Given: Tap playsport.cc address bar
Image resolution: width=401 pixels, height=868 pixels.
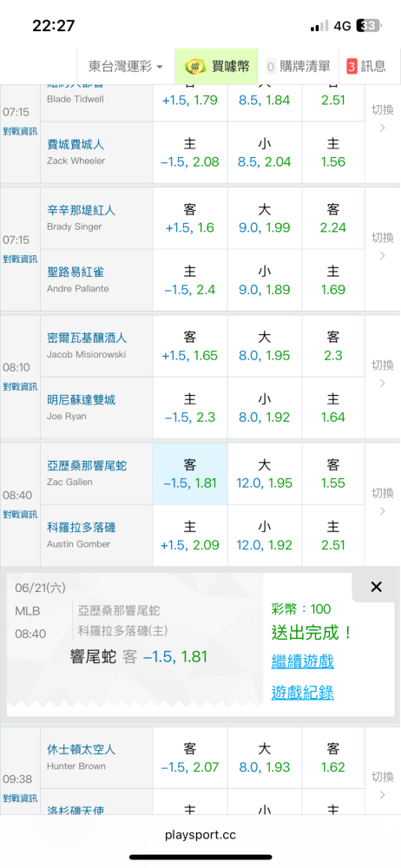Looking at the screenshot, I should pyautogui.click(x=200, y=835).
